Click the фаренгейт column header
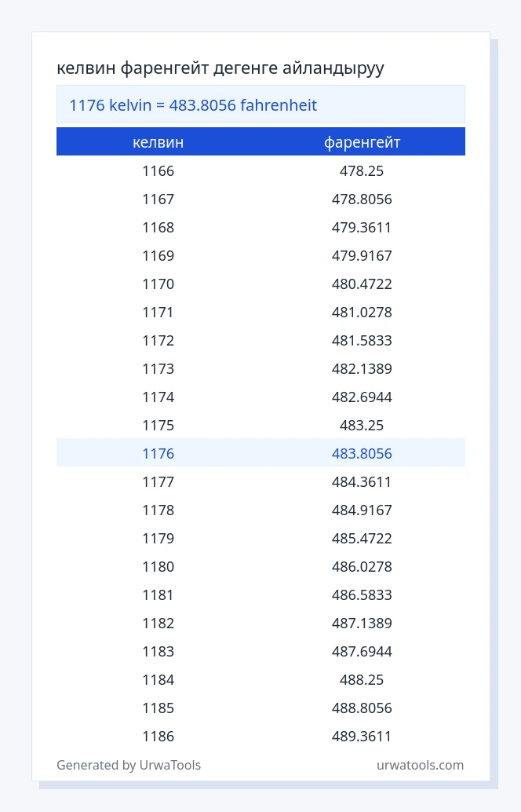 click(x=363, y=142)
